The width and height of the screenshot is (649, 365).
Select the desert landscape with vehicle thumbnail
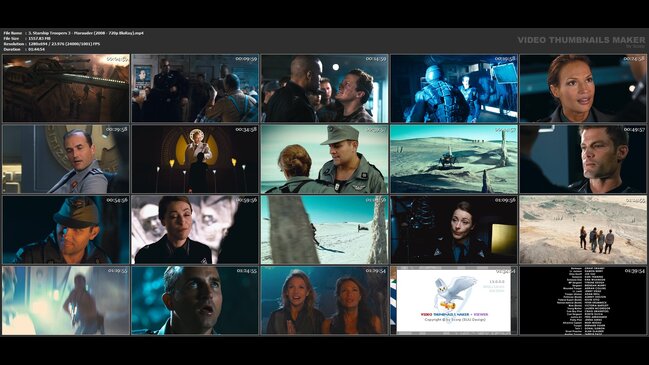tap(454, 159)
